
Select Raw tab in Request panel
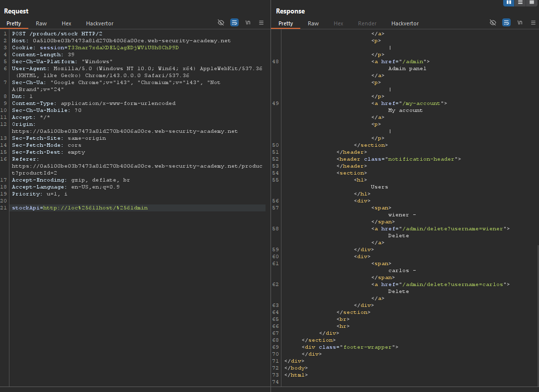(41, 23)
